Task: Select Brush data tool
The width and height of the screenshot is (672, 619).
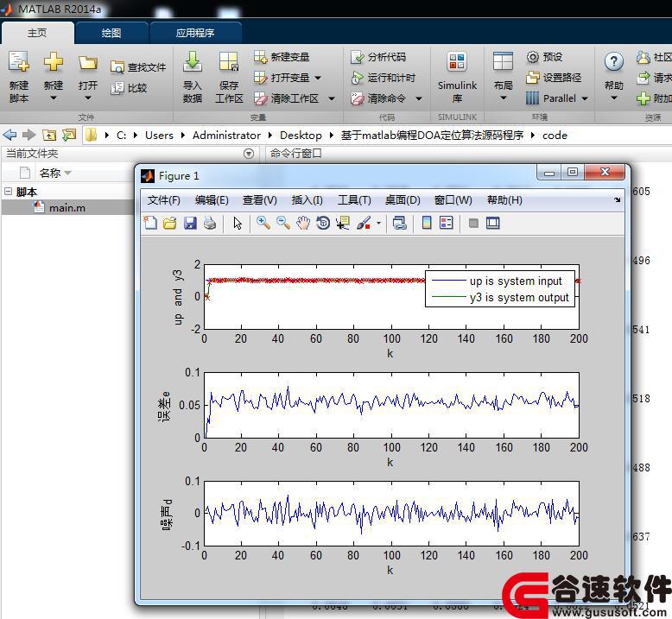Action: coord(364,223)
